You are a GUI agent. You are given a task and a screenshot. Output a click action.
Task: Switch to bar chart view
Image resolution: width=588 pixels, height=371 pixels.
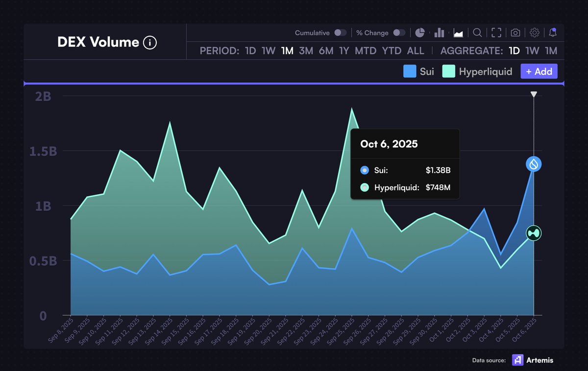[x=439, y=33]
